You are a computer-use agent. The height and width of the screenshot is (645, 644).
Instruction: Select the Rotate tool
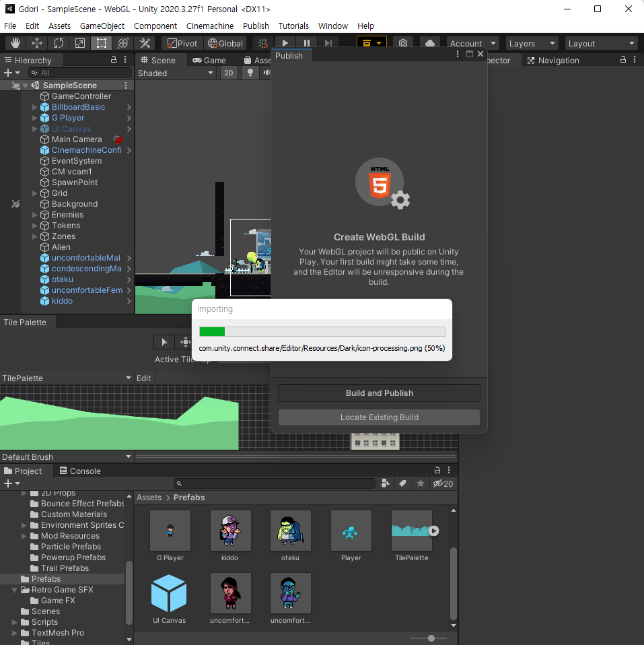click(59, 43)
